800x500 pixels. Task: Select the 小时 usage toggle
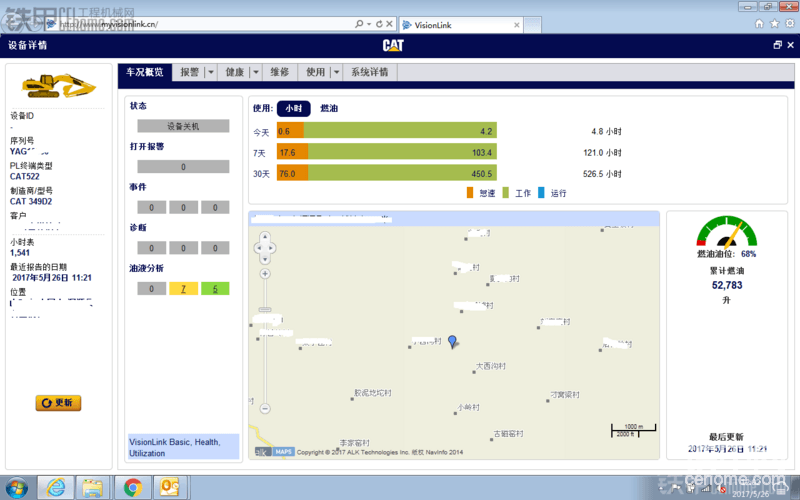pyautogui.click(x=294, y=108)
